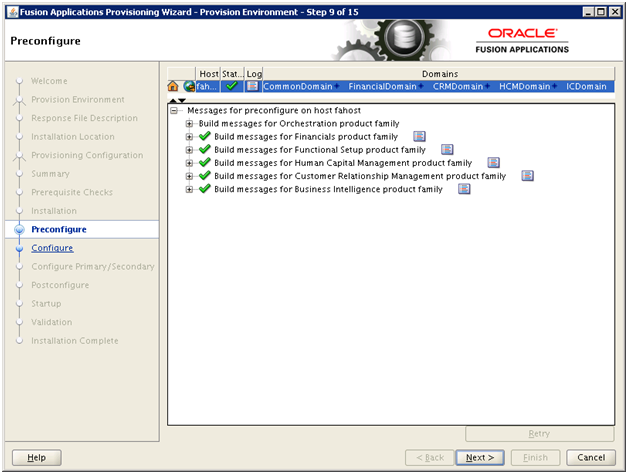628x474 pixels.
Task: Collapse Messages for preconfigure on host fahost
Action: coord(174,111)
